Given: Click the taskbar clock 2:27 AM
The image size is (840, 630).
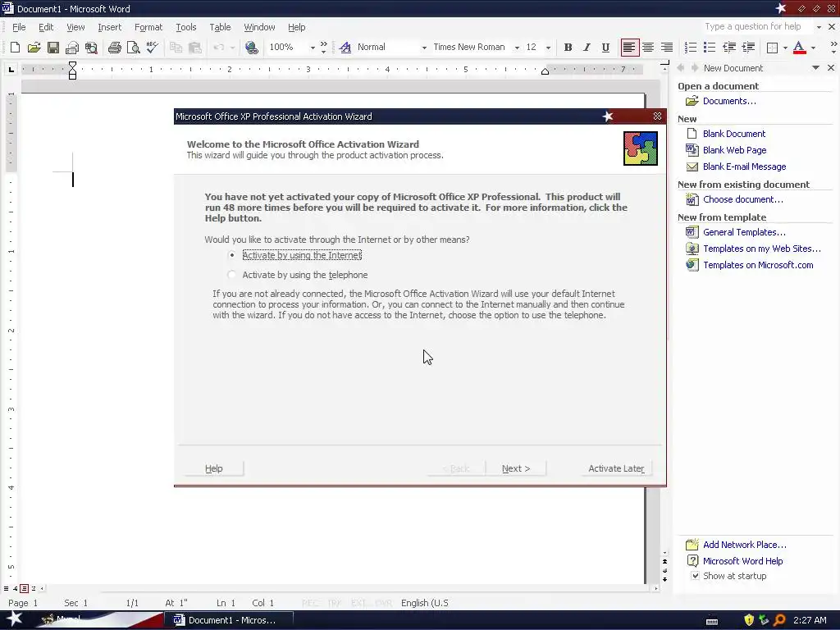Looking at the screenshot, I should (810, 620).
